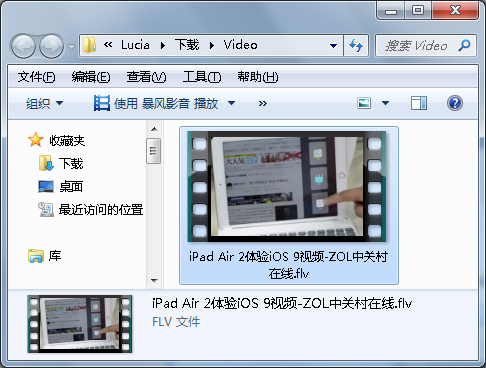
Task: Click the 暴风影音 film strip icon
Action: tap(102, 103)
